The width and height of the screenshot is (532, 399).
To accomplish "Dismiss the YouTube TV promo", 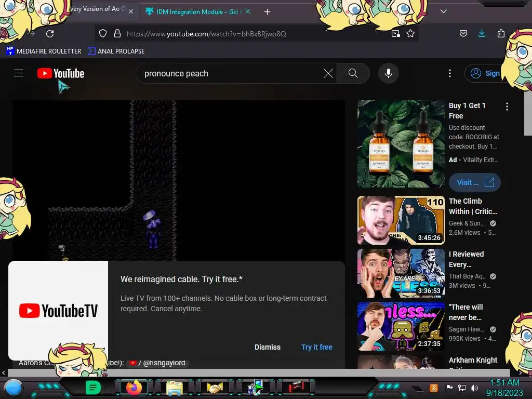I will click(x=268, y=347).
